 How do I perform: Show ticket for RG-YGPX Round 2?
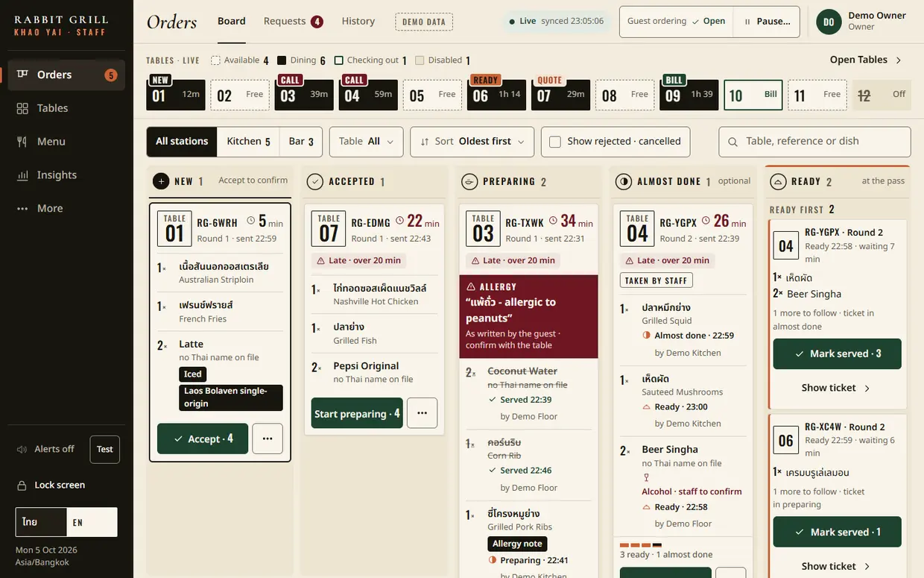(x=837, y=388)
